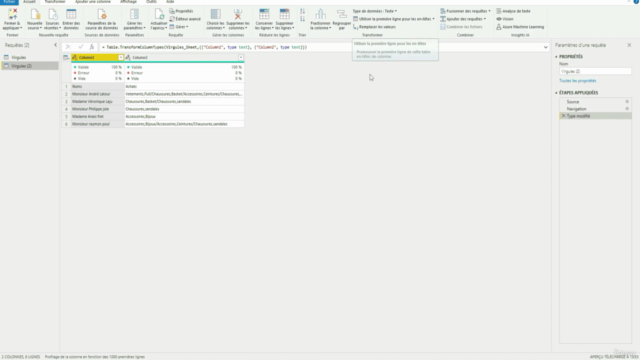
Task: Switch to Ajouter une colonne tab
Action: pos(93,2)
